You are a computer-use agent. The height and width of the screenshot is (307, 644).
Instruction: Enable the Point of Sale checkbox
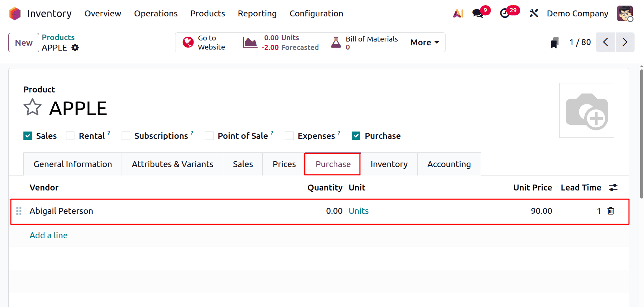[x=209, y=136]
